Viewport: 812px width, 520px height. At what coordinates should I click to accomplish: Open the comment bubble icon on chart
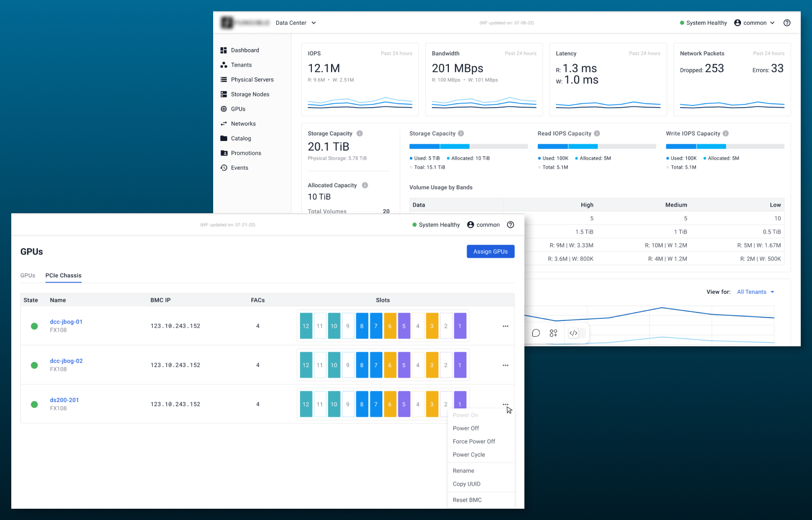pos(536,333)
